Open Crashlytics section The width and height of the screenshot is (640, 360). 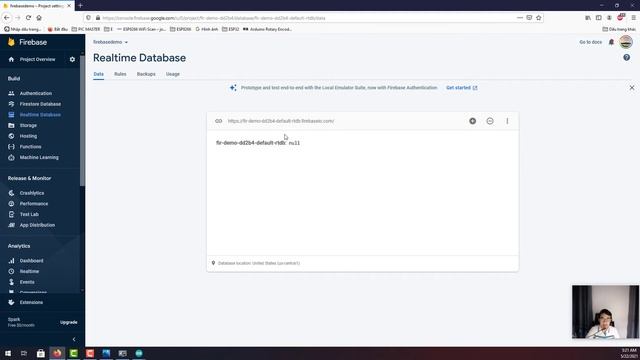coord(32,193)
